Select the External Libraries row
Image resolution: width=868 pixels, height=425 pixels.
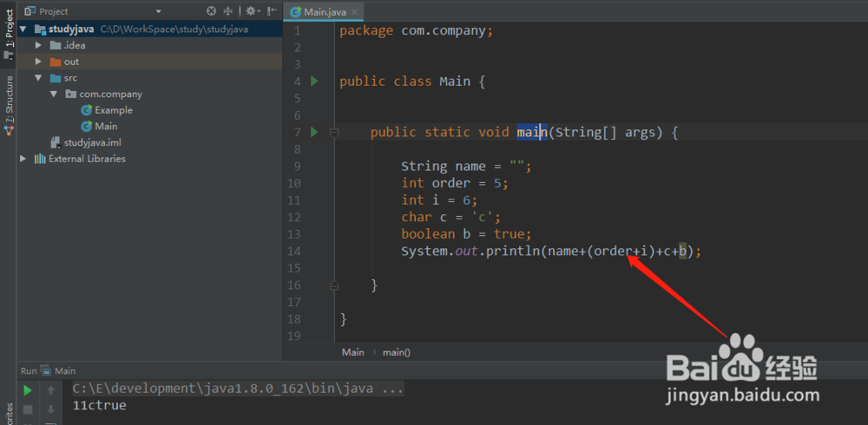pos(149,159)
